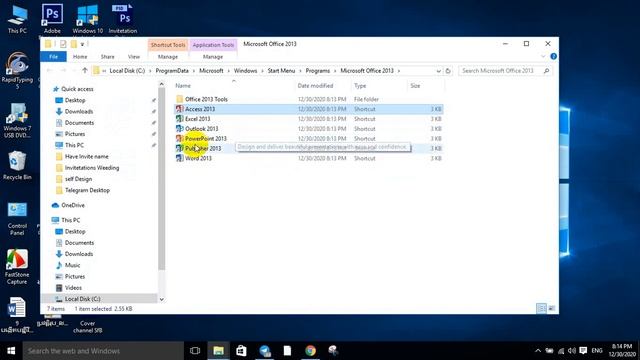Open the Recycle Bin
This screenshot has width=640, height=360.
click(17, 165)
